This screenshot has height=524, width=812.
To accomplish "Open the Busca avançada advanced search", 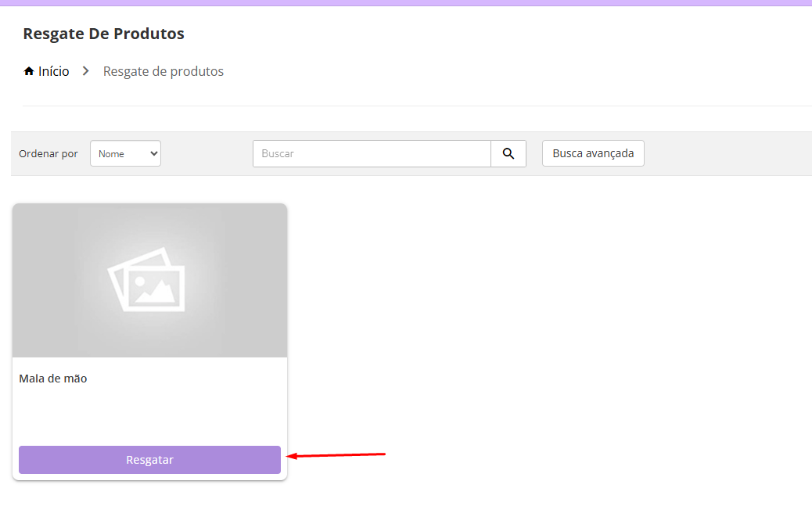I will 593,154.
